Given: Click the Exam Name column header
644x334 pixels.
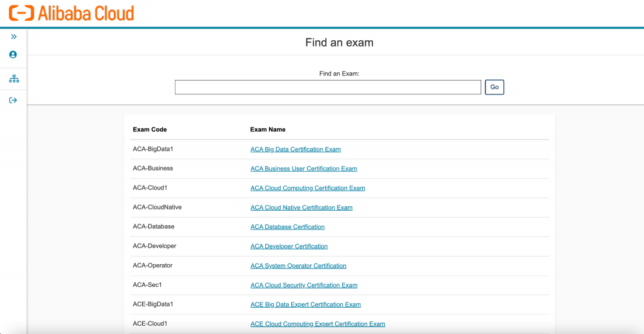Looking at the screenshot, I should 268,130.
